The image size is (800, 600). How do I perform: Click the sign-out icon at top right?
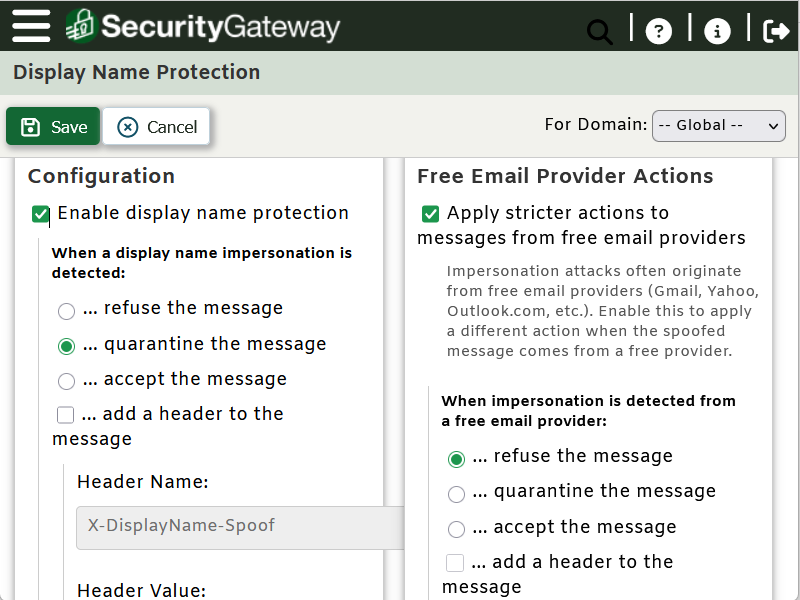777,31
